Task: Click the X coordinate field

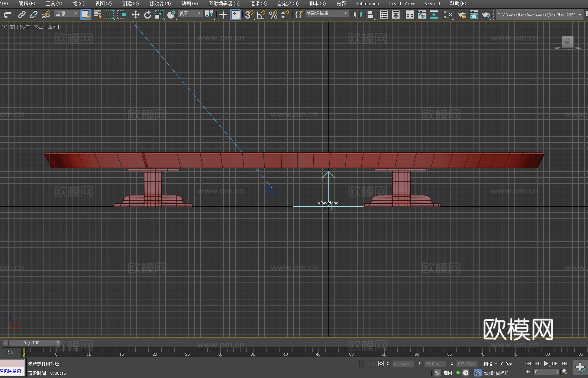Action: (x=403, y=364)
